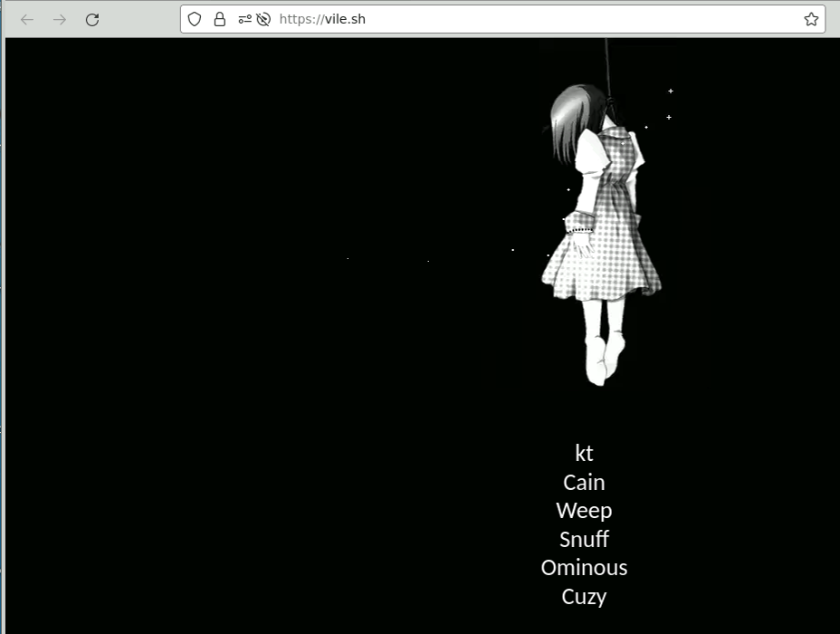
Task: Bookmark this page with the star
Action: [811, 19]
